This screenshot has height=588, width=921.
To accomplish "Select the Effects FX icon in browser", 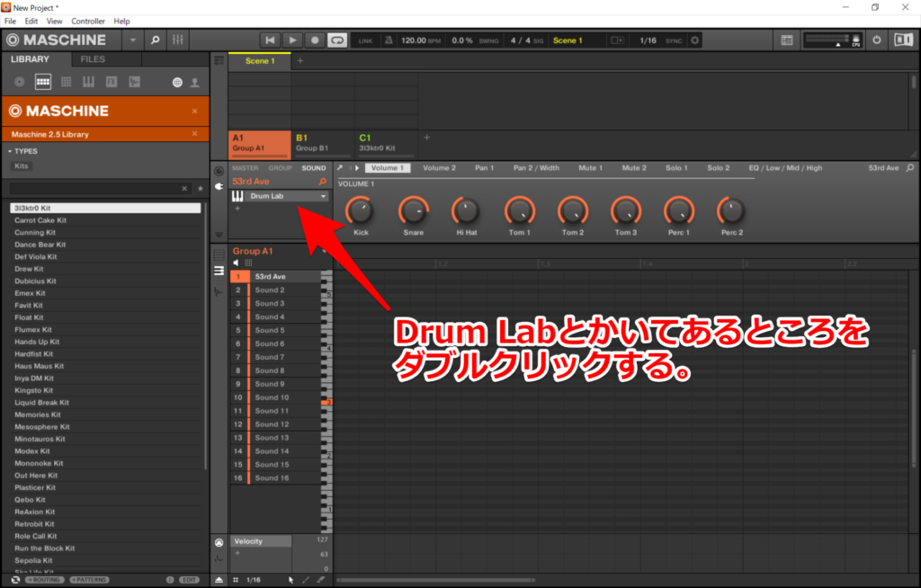I will click(112, 82).
